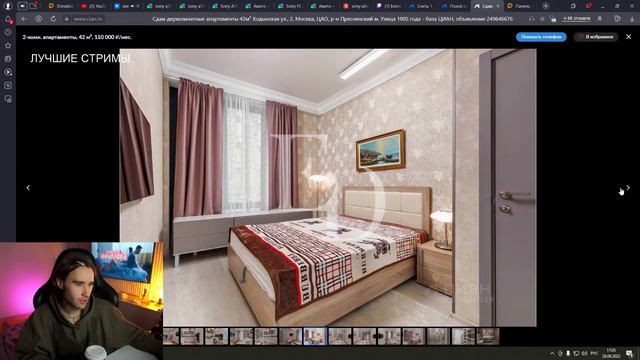The width and height of the screenshot is (640, 360).
Task: Open the taskbar clock and date
Action: [x=611, y=353]
